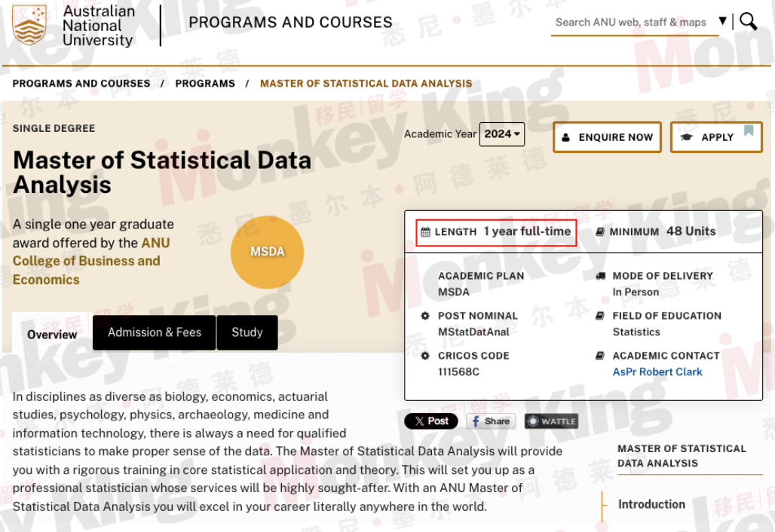The width and height of the screenshot is (775, 532).
Task: Click Master of Statistical Data Analysis sidebar heading
Action: pyautogui.click(x=682, y=456)
